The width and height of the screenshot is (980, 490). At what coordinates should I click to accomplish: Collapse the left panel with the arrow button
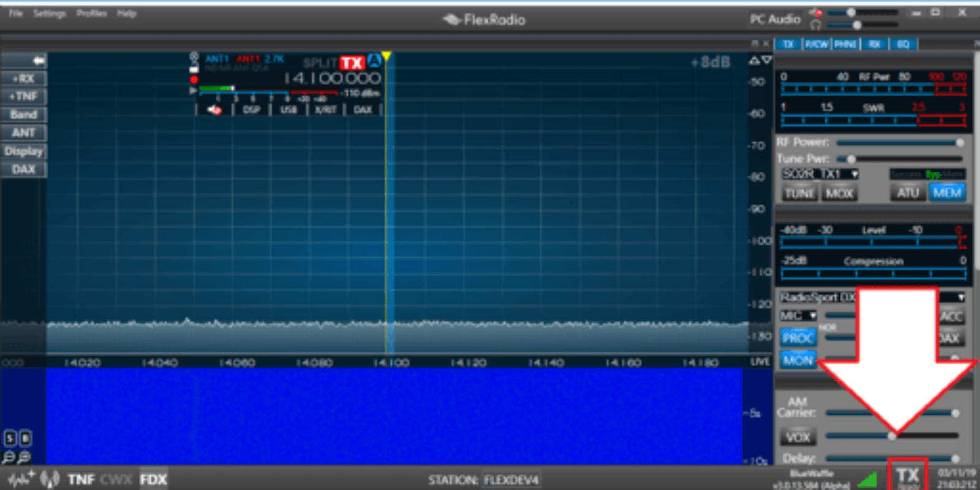click(38, 60)
